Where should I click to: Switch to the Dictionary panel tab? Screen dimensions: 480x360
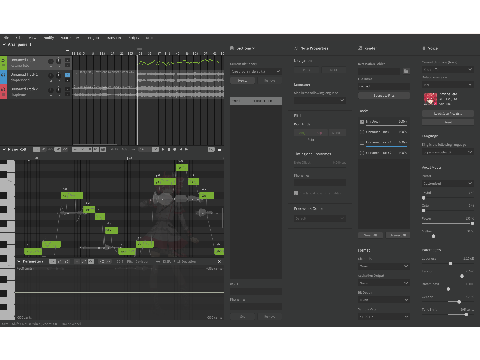tap(242, 48)
